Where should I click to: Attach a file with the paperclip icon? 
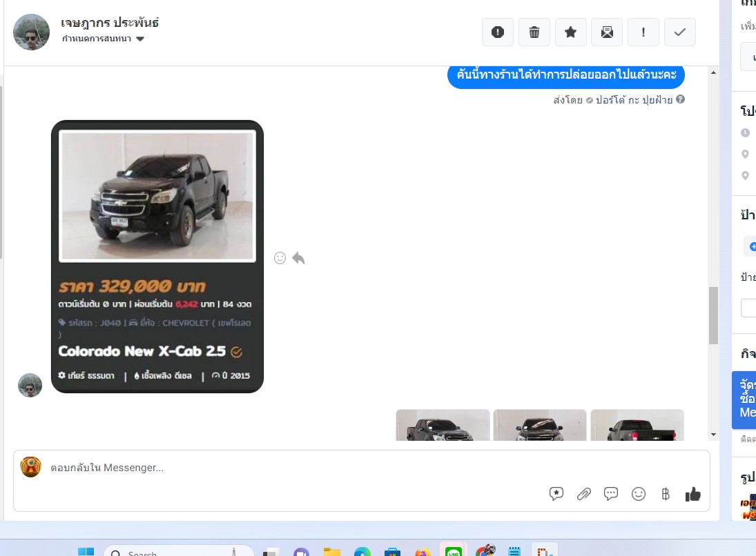pyautogui.click(x=584, y=494)
